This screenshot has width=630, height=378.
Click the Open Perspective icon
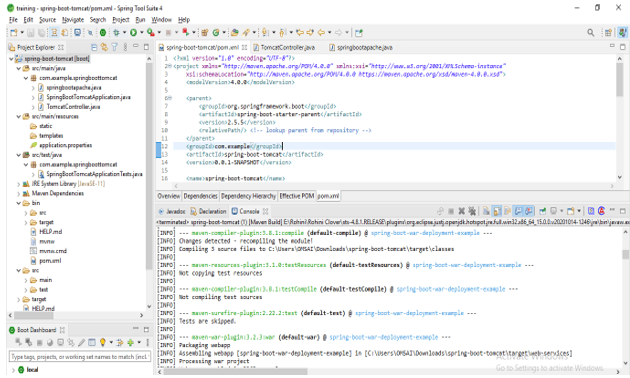(x=608, y=33)
